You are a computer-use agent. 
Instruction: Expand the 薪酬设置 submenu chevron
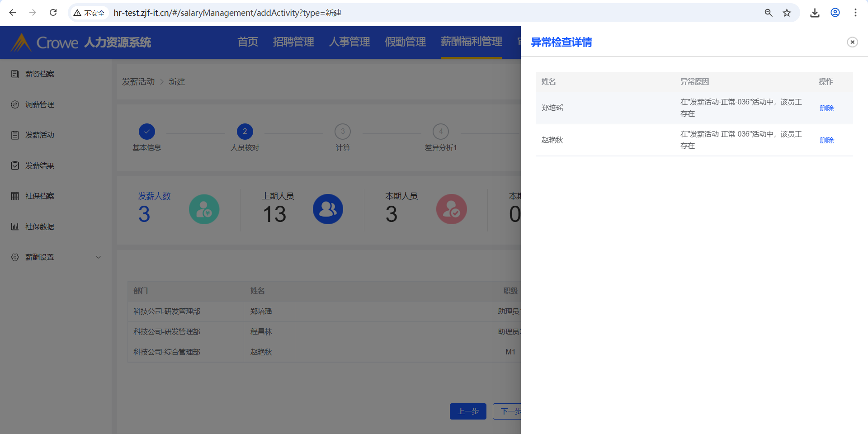click(x=99, y=257)
